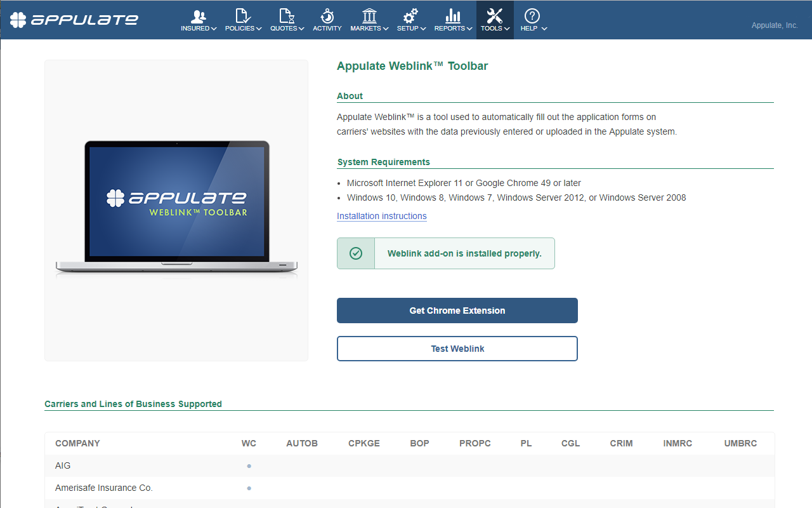Click the Setup gears icon

click(x=410, y=15)
